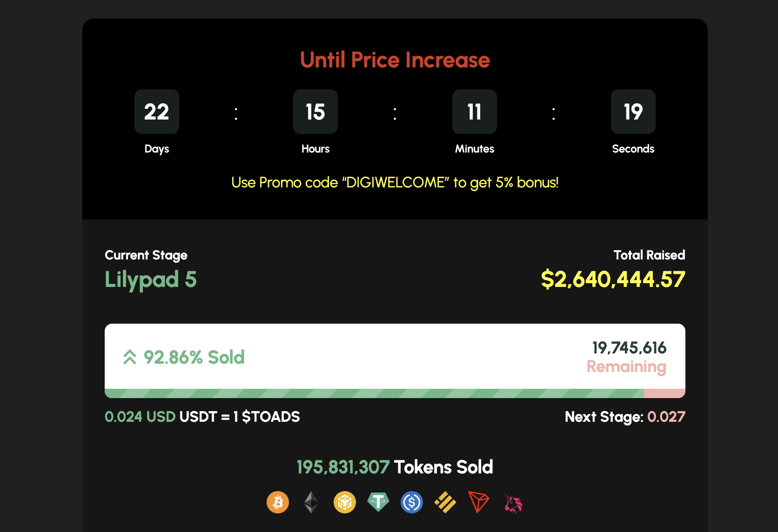Click the Days countdown box showing 22
The height and width of the screenshot is (532, 778).
click(x=157, y=112)
